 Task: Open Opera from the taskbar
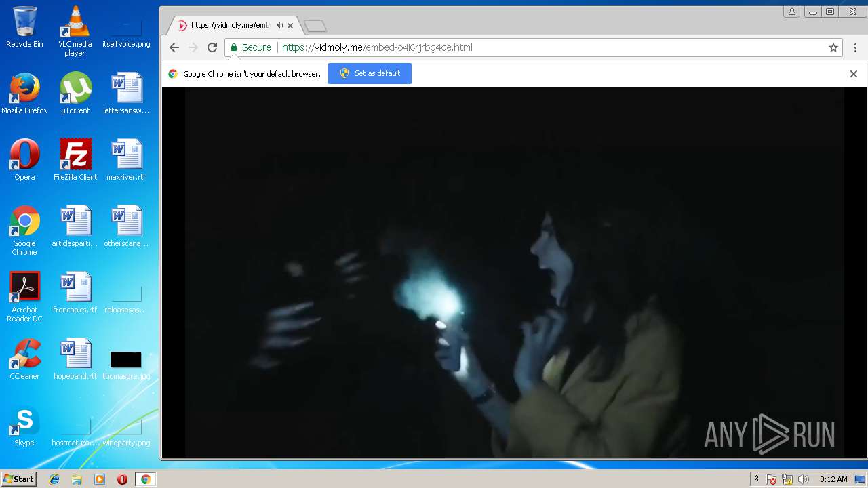coord(122,479)
